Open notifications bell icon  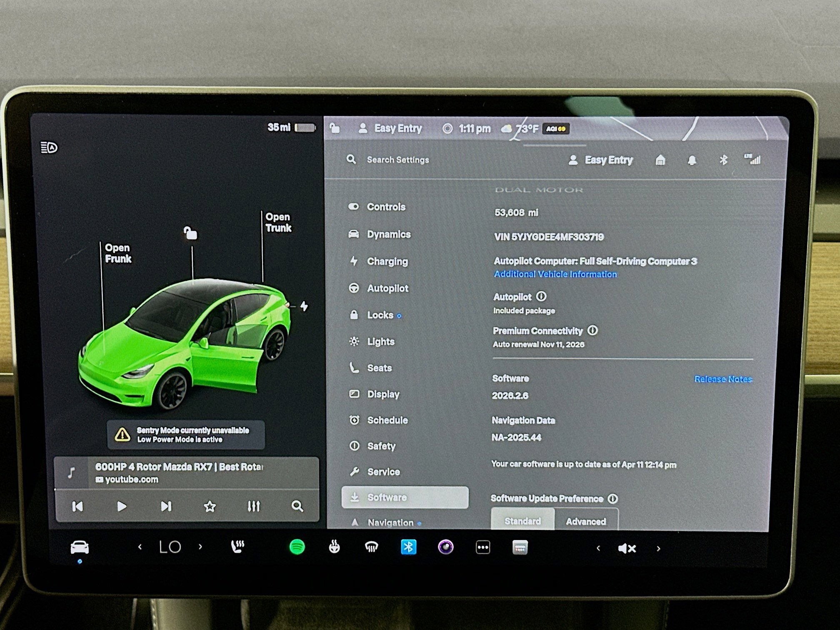pos(692,160)
